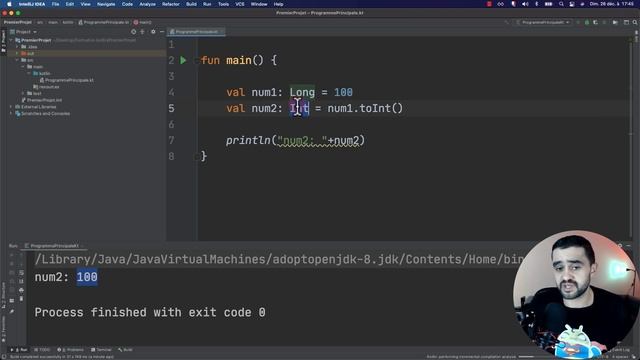Click the Debug bug icon in toolbar

coord(587,22)
